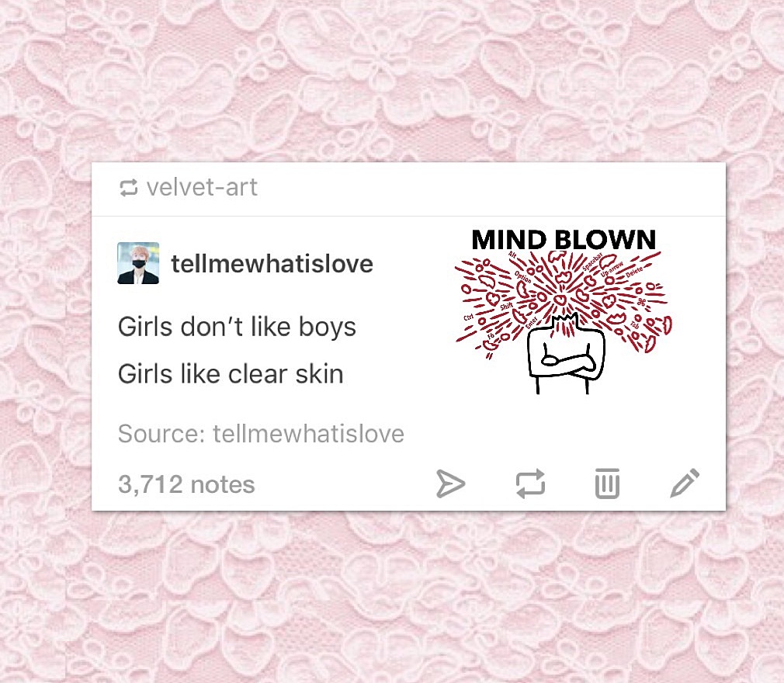Reblog the post using the reblog icon

coord(530,484)
